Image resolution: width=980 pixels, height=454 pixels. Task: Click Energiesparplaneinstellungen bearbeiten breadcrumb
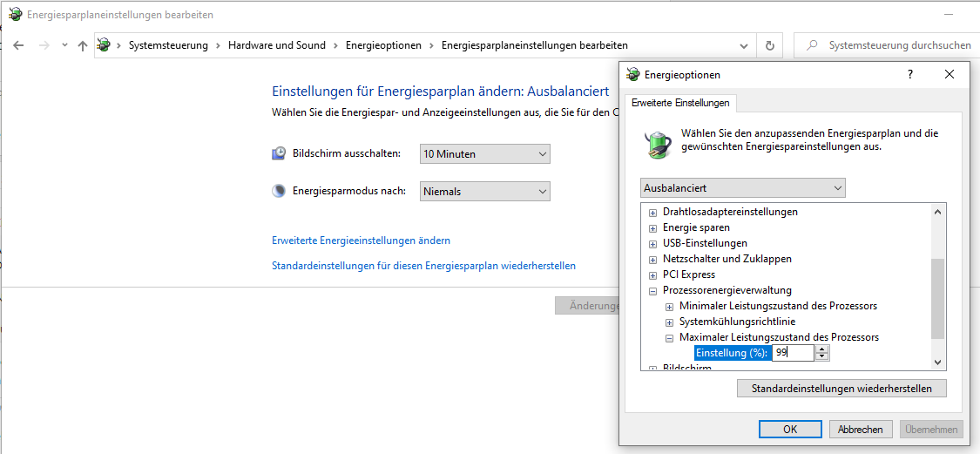click(534, 45)
